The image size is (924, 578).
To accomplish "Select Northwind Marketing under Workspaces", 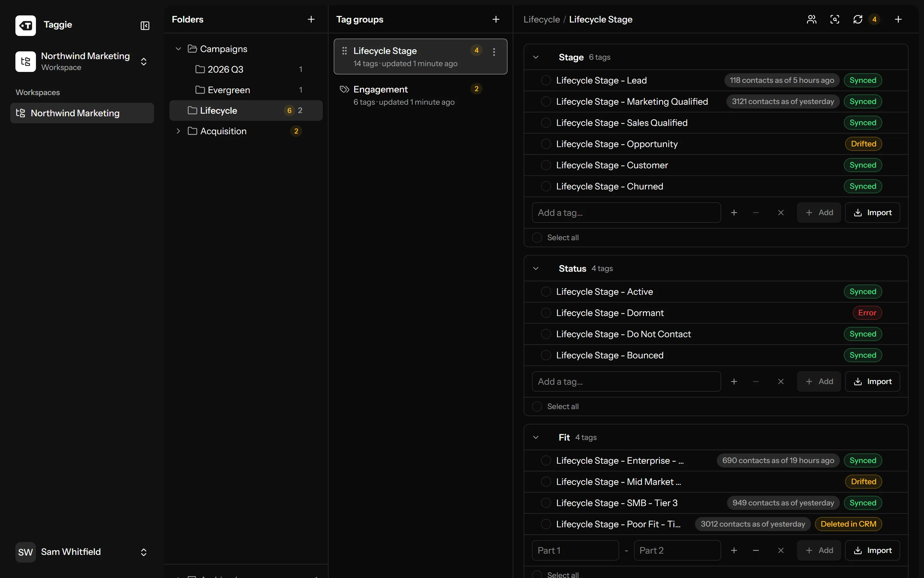I will point(82,113).
